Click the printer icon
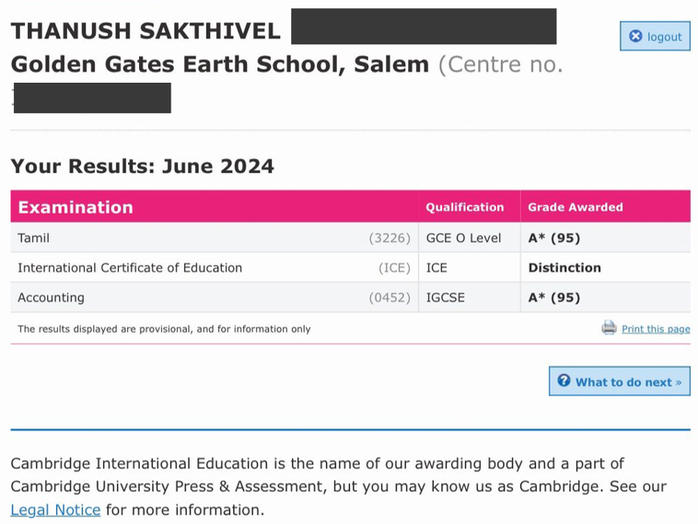Image resolution: width=698 pixels, height=524 pixels. pos(609,328)
